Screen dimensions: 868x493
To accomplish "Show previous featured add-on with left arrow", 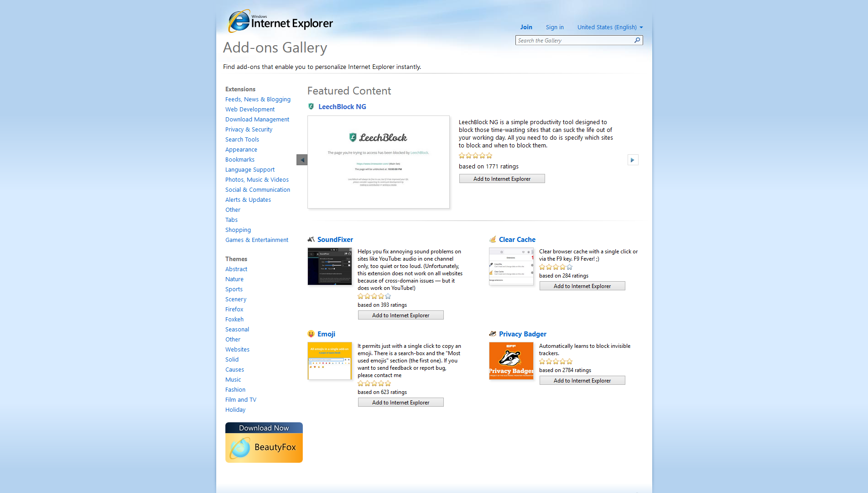I will click(302, 160).
